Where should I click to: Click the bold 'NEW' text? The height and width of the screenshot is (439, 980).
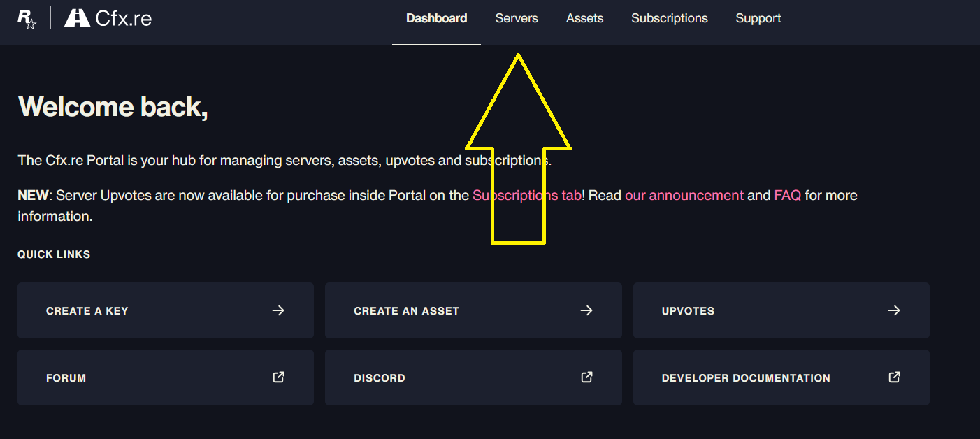(x=34, y=195)
